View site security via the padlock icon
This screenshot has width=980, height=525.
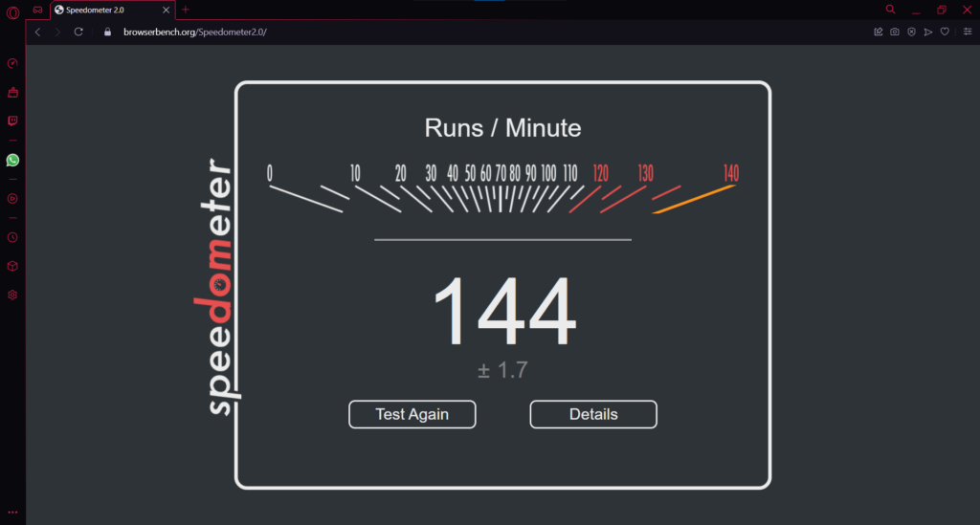[107, 32]
